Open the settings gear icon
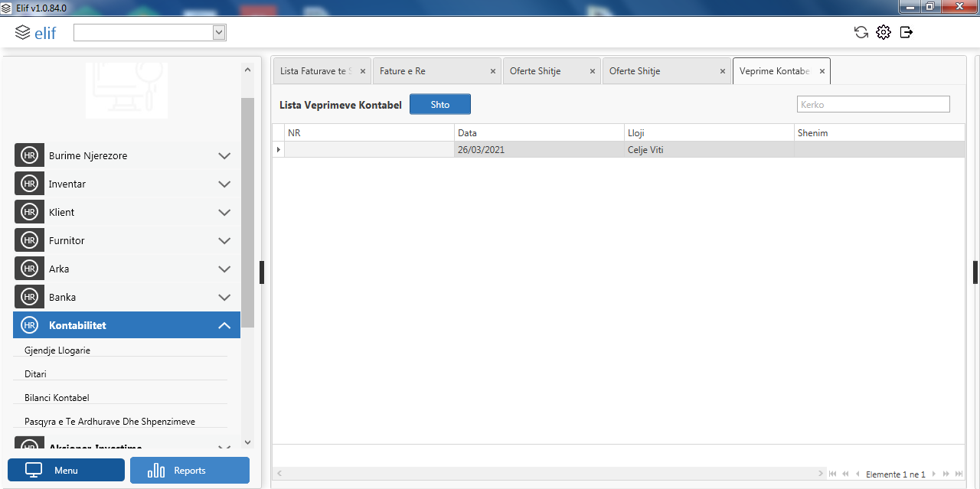 (x=884, y=32)
